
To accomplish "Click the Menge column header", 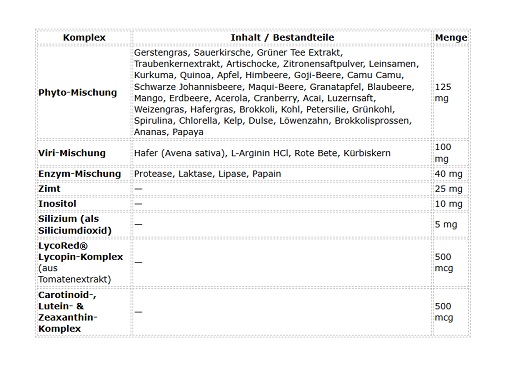I will (x=451, y=37).
